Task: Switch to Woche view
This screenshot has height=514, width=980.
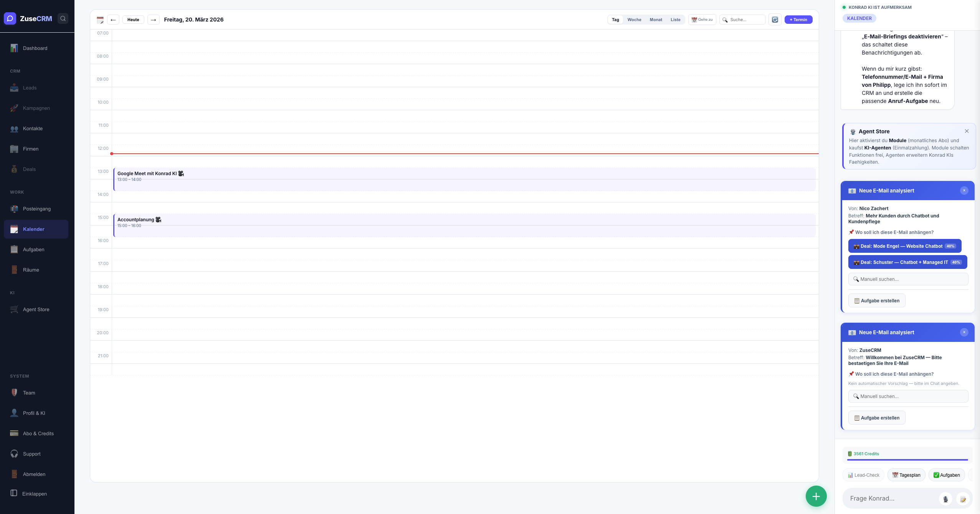Action: (x=634, y=20)
